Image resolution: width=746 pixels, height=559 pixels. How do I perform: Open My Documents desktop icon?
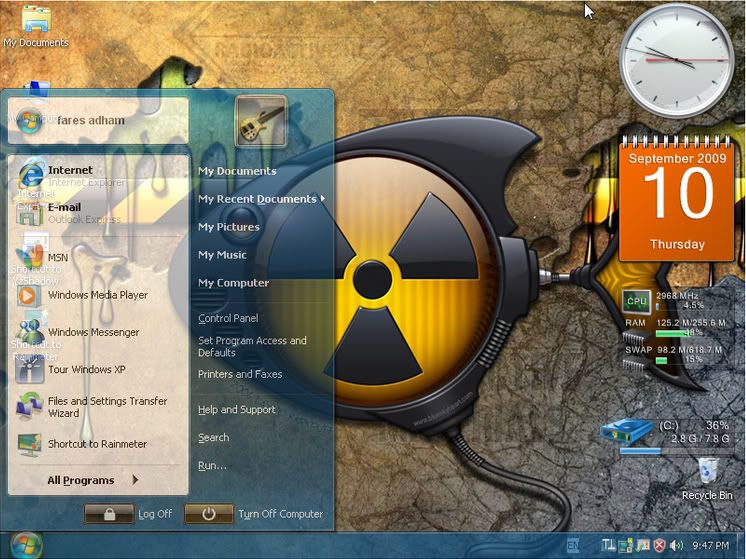(36, 26)
